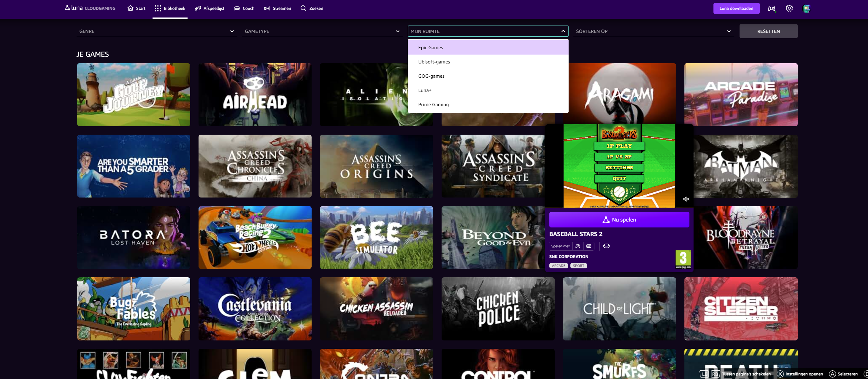Click the Luna downloaden button
This screenshot has height=379, width=868.
(736, 8)
